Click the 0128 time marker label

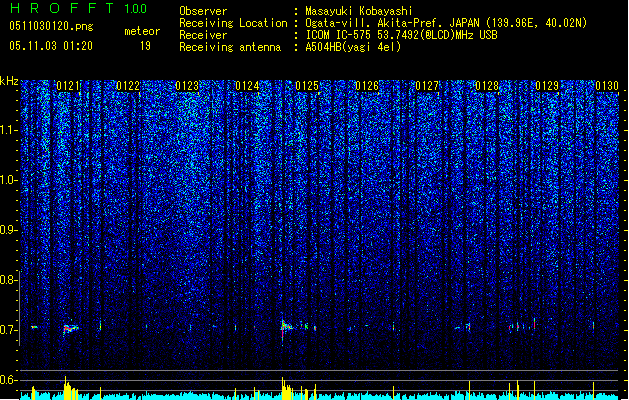click(487, 86)
